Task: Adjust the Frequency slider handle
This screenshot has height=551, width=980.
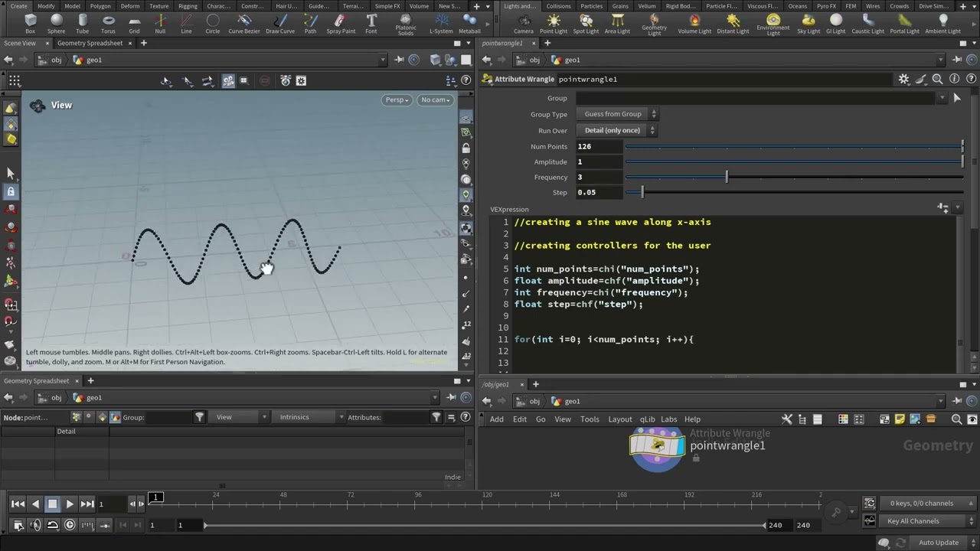Action: tap(727, 178)
